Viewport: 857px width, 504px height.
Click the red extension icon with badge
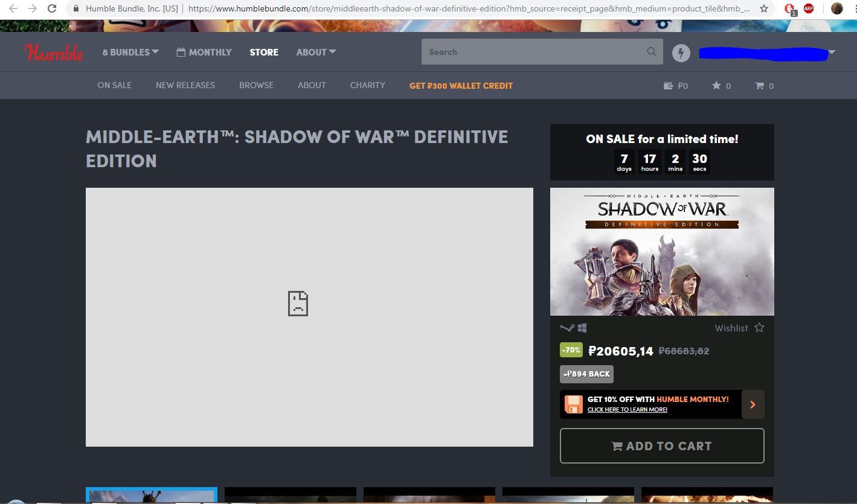790,9
